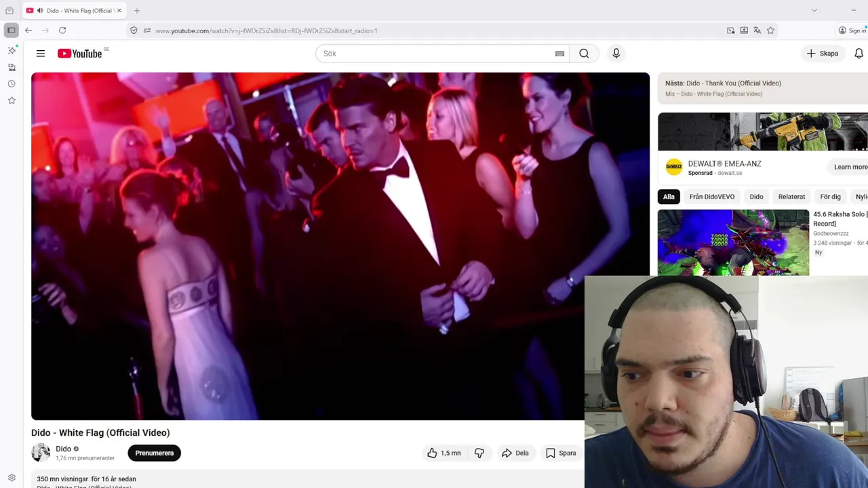Select the Dido filter chip
This screenshot has width=868, height=488.
coord(756,197)
